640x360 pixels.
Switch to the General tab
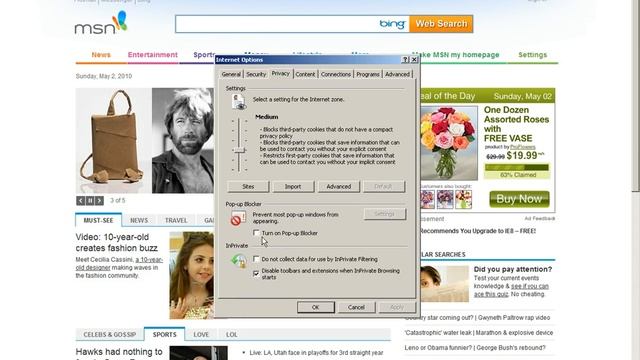(231, 74)
